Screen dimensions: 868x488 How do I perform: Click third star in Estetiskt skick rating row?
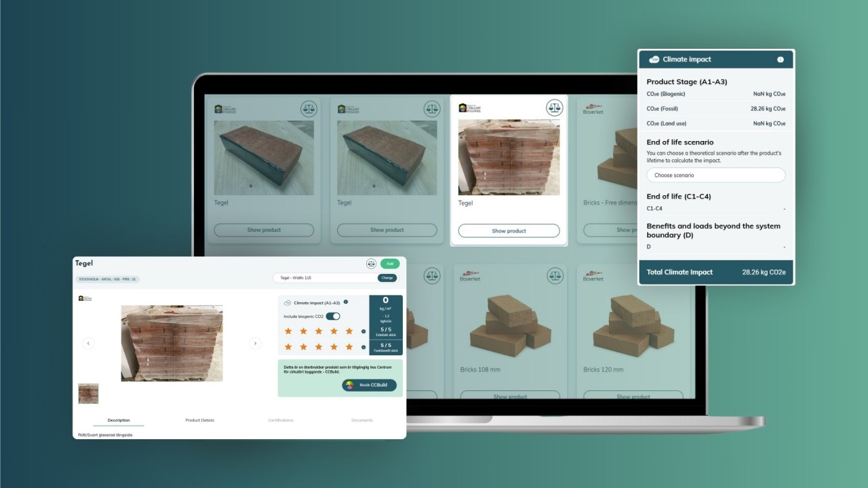(x=319, y=331)
